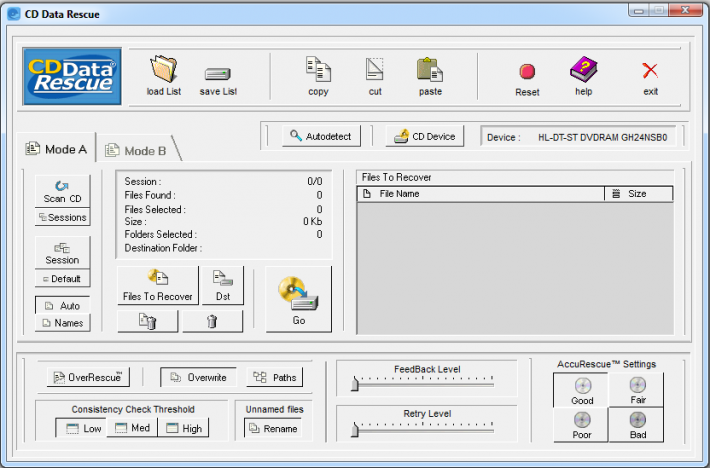Click the CD Device button

[425, 136]
